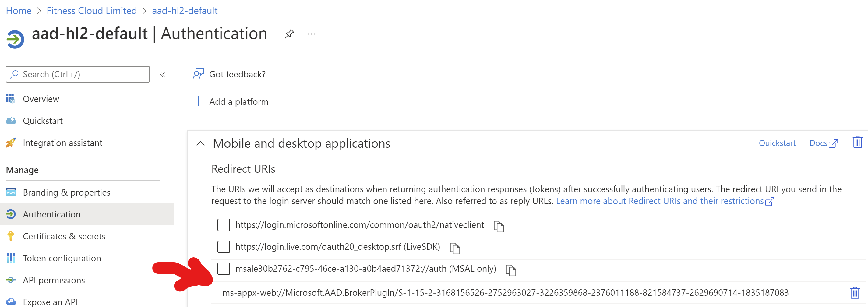This screenshot has width=868, height=307.
Task: Copy the MSAL only redirect URI
Action: coord(511,270)
